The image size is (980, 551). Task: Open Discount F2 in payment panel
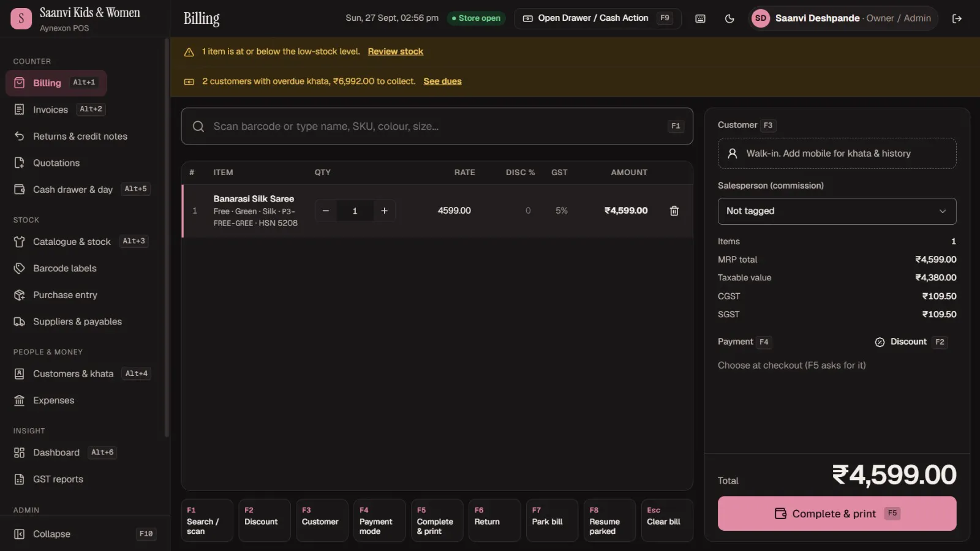click(911, 342)
